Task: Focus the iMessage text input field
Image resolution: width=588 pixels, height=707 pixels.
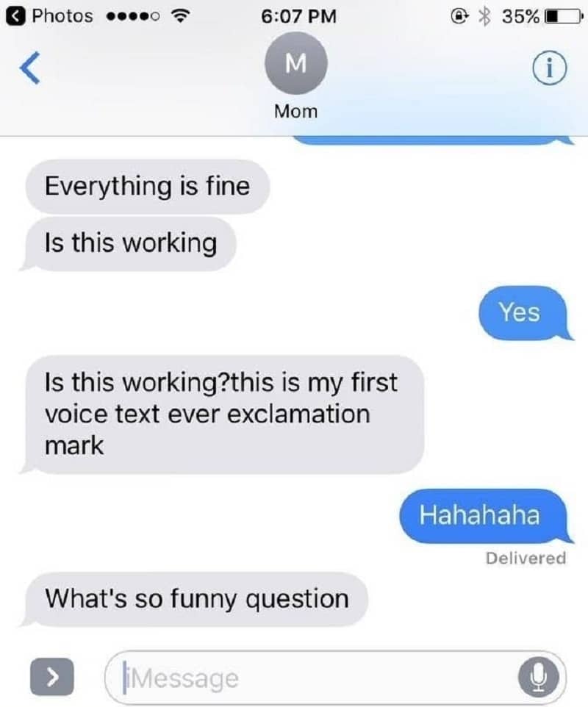Action: coord(335,677)
